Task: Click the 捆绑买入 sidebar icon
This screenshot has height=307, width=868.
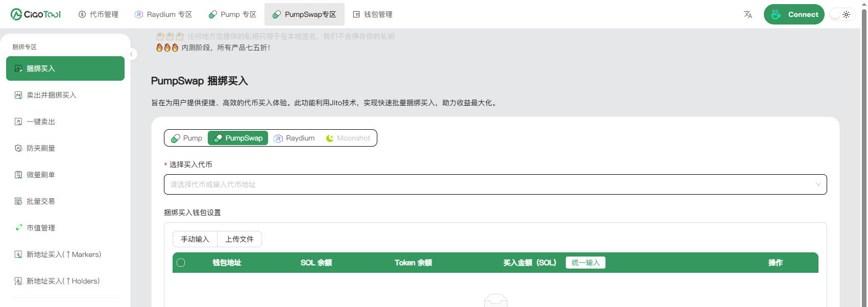Action: (18, 68)
